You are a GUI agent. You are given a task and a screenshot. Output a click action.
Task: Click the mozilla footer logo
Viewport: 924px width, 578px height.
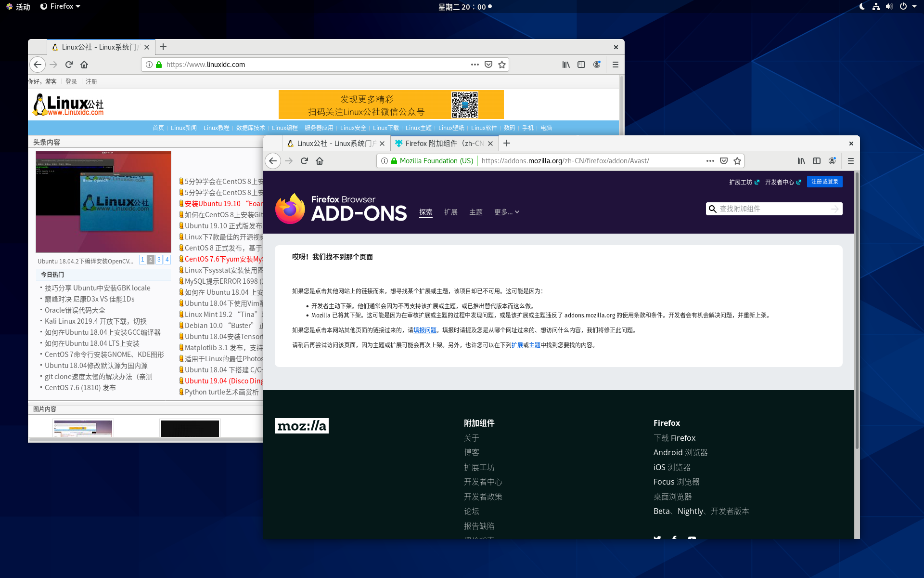tap(302, 426)
